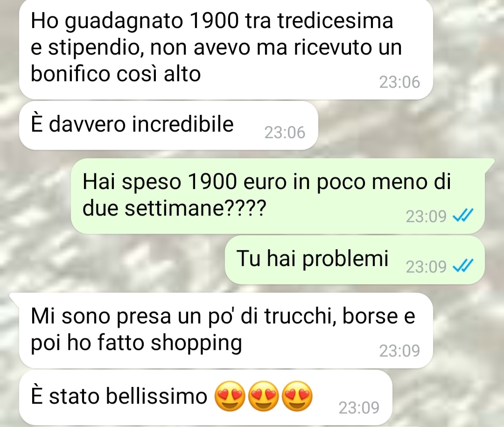Tap the middle heart-eyes emoji
This screenshot has width=504, height=427.
pyautogui.click(x=263, y=396)
